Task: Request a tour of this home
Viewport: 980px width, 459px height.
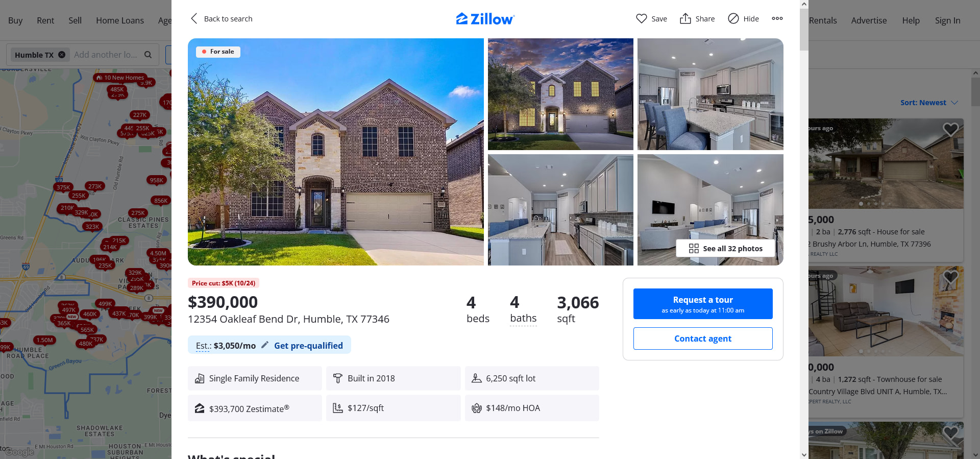Action: pos(703,304)
